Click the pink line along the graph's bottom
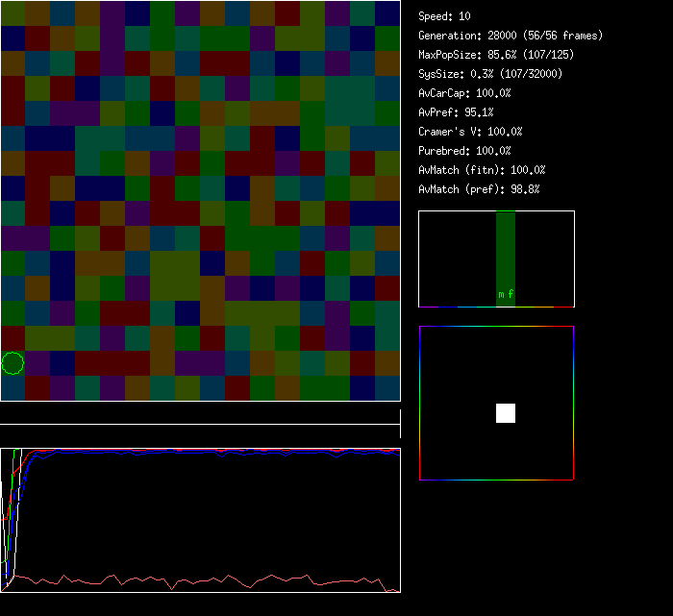This screenshot has width=673, height=616. click(192, 581)
